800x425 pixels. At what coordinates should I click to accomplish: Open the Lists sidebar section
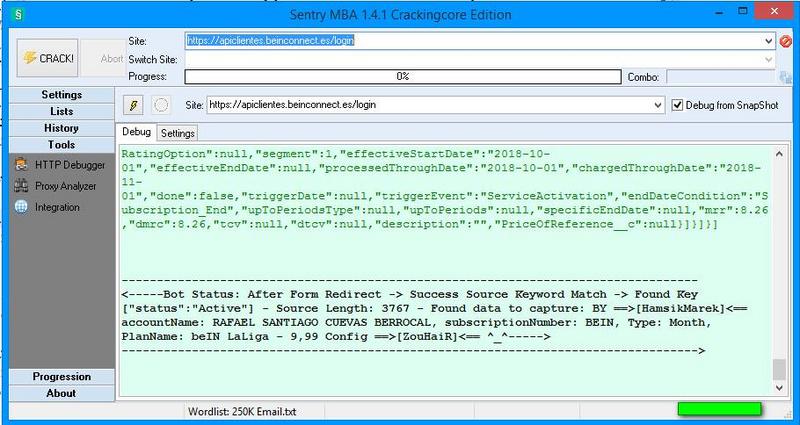(x=62, y=111)
